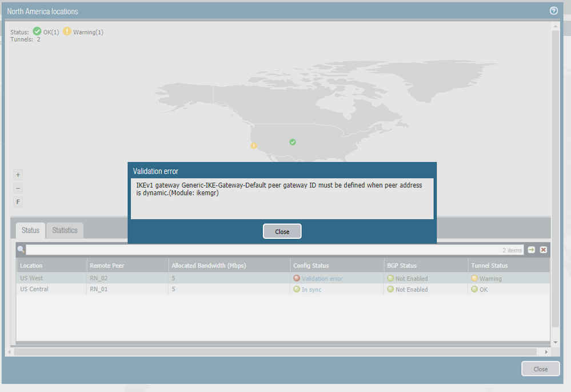Click the F fit-map button

[x=18, y=202]
